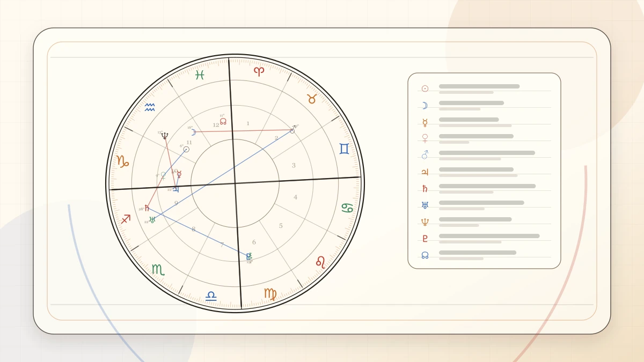Select the blue Uranus–Mars aspect line
Image resolution: width=644 pixels, height=362 pixels.
(223, 174)
